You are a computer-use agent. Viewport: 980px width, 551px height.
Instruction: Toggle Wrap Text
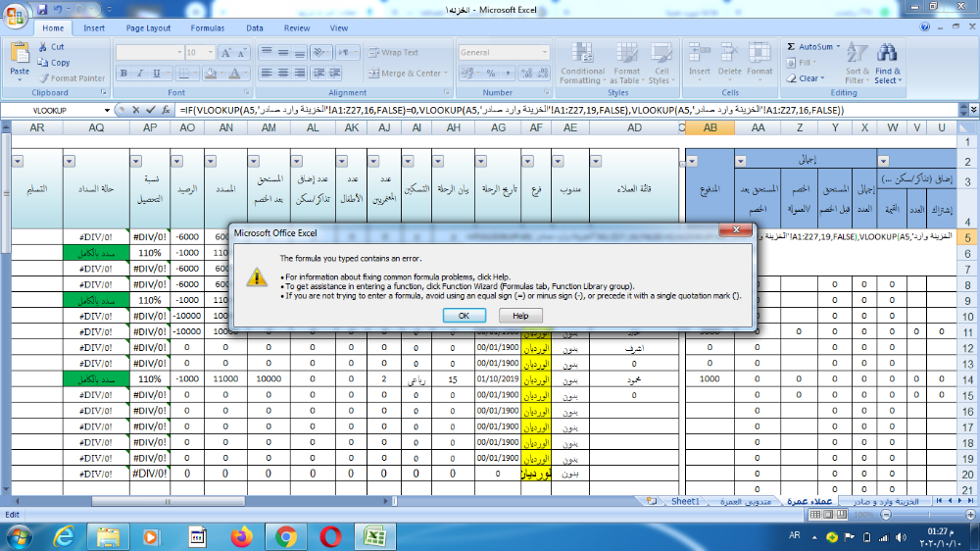[394, 53]
